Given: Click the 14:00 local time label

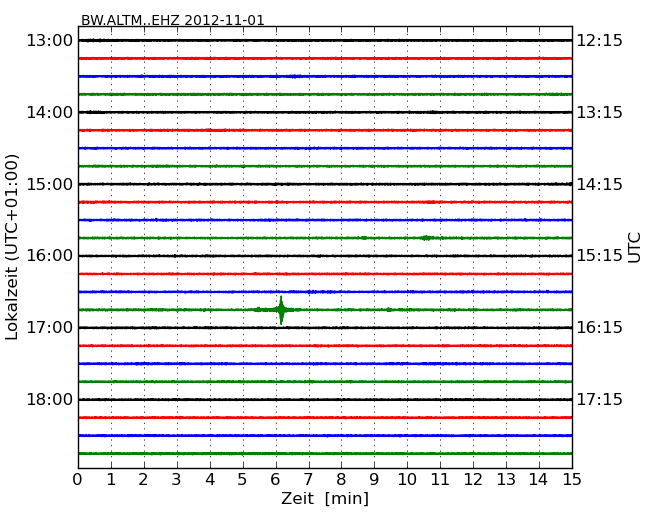Looking at the screenshot, I should pyautogui.click(x=50, y=112).
